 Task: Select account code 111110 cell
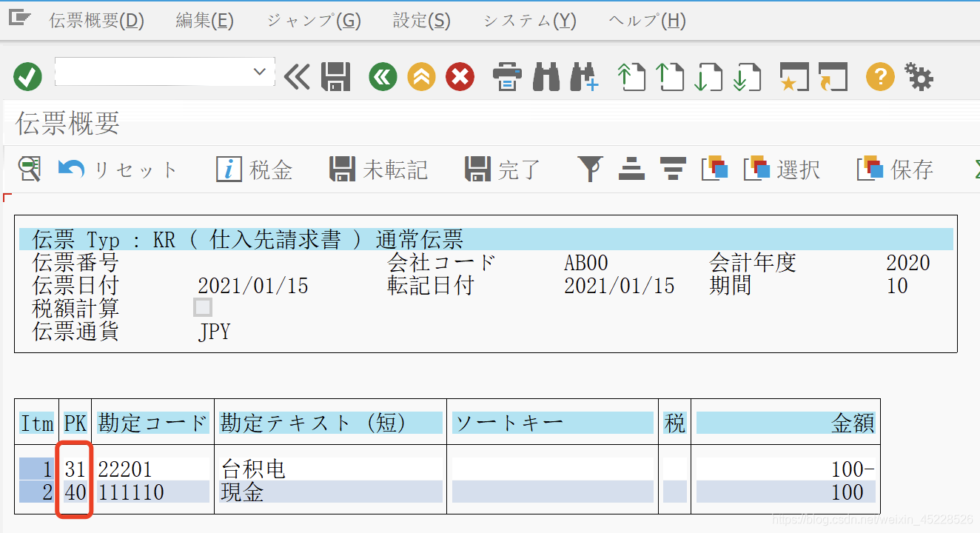[153, 492]
